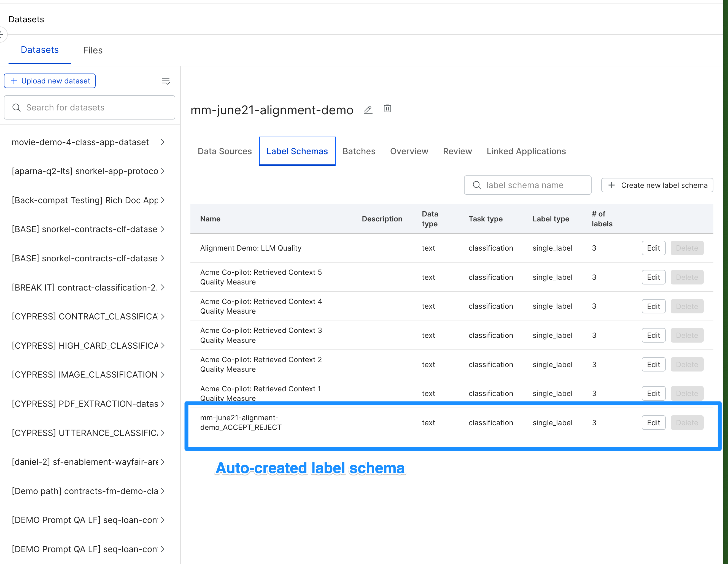This screenshot has width=728, height=564.
Task: Expand [aparna-q2-lts] snorkel-app-protoco chevron
Action: tap(162, 171)
